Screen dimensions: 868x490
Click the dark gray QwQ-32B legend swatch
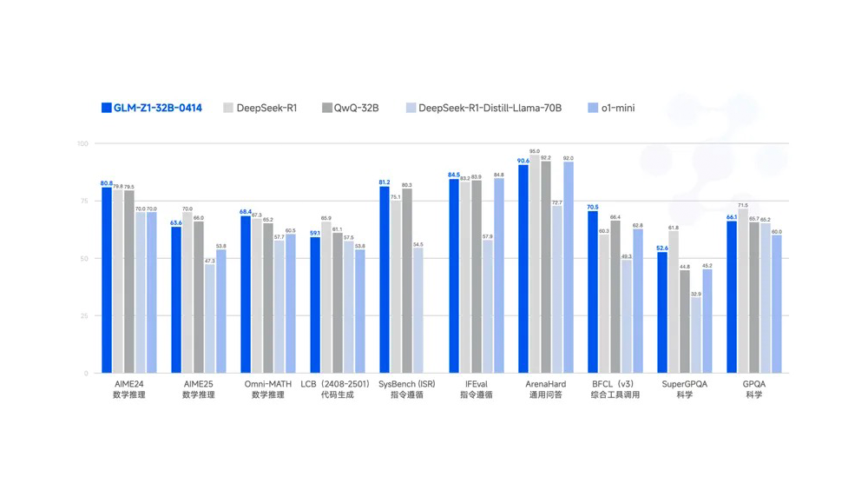click(x=327, y=108)
